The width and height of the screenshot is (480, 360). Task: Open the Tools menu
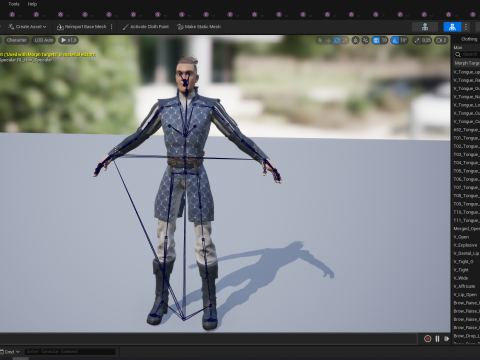(x=14, y=4)
